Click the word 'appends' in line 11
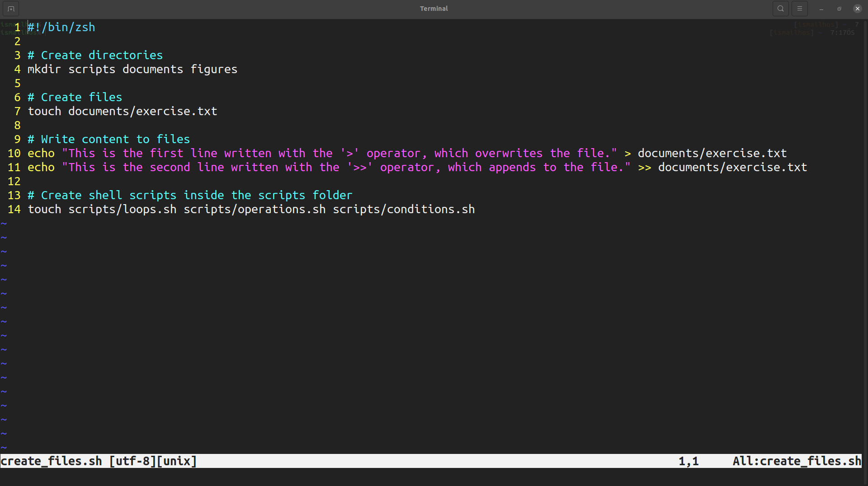The image size is (868, 486). (512, 167)
